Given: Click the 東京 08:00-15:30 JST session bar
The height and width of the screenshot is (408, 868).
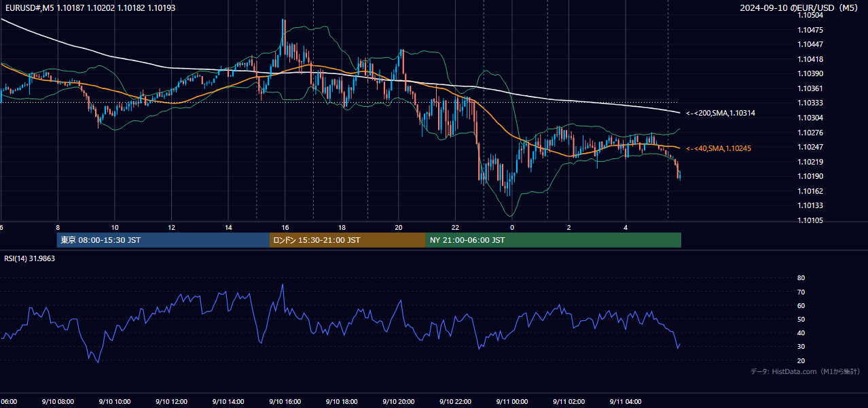Looking at the screenshot, I should pos(163,240).
